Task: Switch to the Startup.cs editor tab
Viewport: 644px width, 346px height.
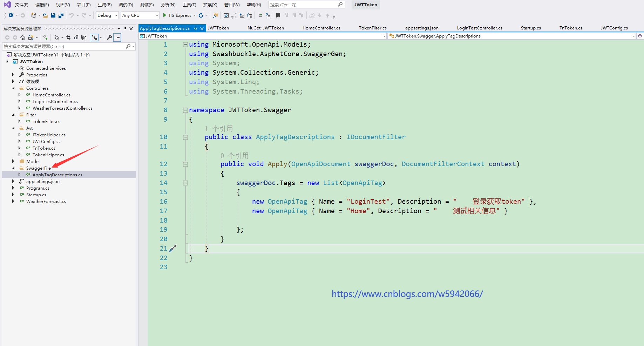Action: tap(530, 28)
